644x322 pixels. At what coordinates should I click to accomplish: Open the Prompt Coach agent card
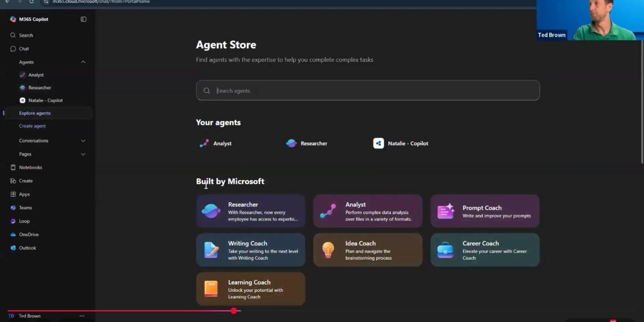pyautogui.click(x=485, y=211)
